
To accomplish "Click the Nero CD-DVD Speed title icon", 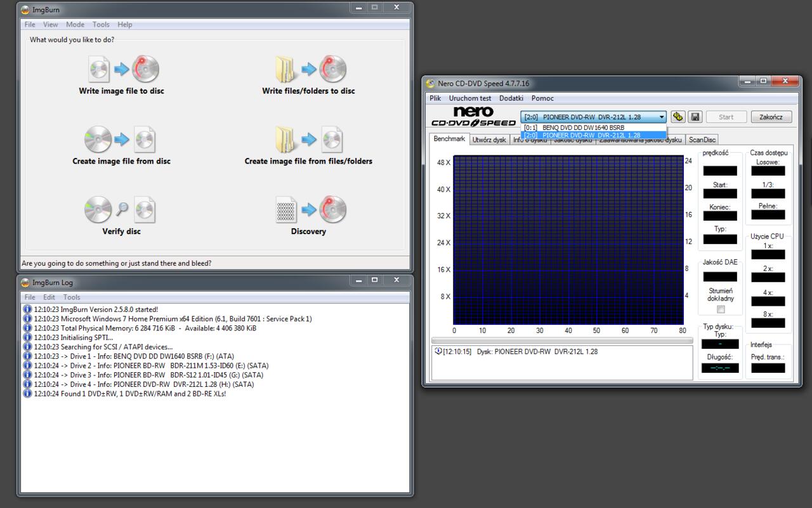I will [x=431, y=83].
